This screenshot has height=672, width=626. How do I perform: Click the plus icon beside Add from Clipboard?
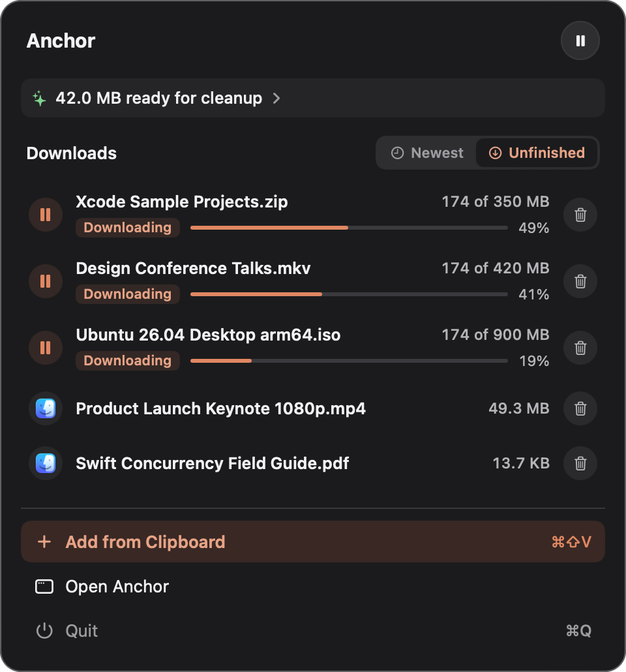(44, 542)
